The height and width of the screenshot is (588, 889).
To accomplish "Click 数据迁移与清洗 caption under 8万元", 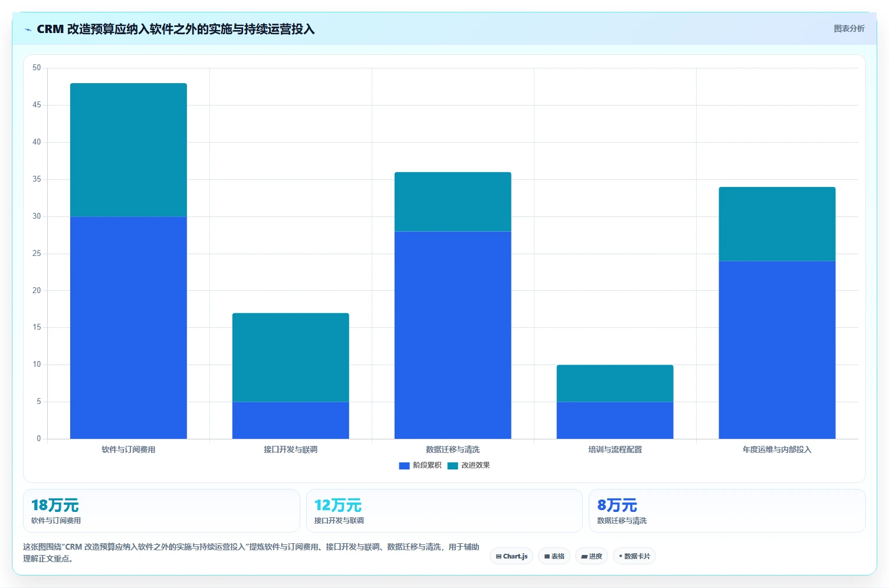I will point(622,521).
